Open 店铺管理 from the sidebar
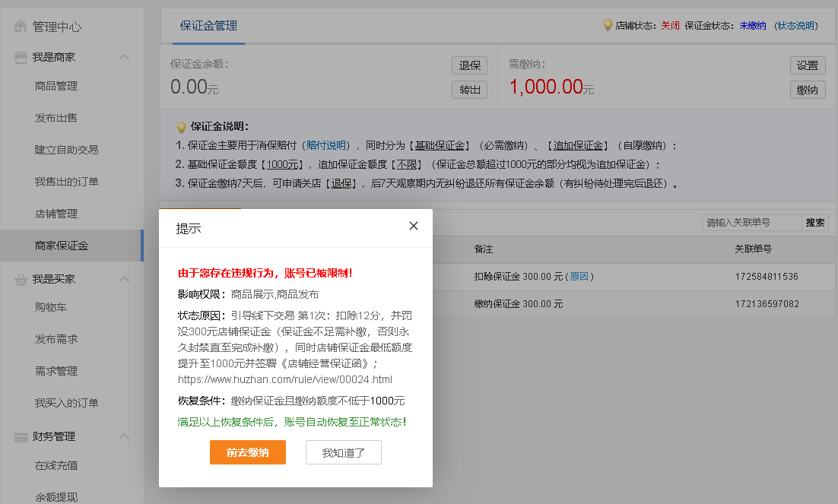The width and height of the screenshot is (838, 504). click(56, 214)
